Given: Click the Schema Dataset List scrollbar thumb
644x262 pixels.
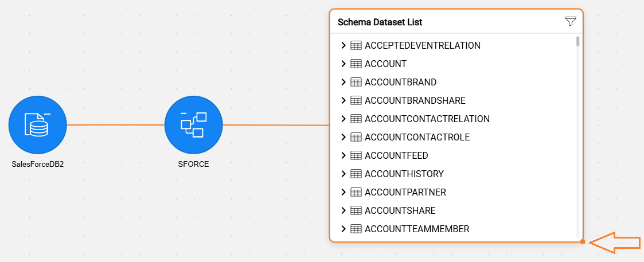Looking at the screenshot, I should [578, 41].
